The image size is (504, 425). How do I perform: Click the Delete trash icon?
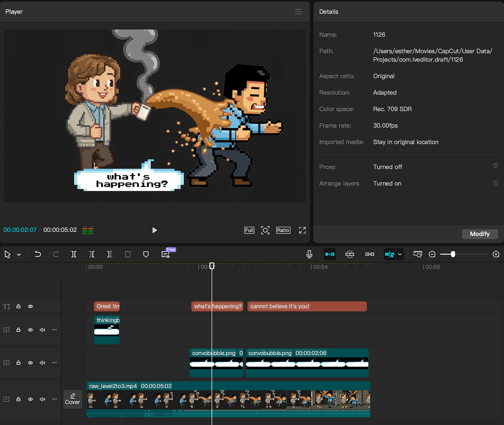[128, 254]
